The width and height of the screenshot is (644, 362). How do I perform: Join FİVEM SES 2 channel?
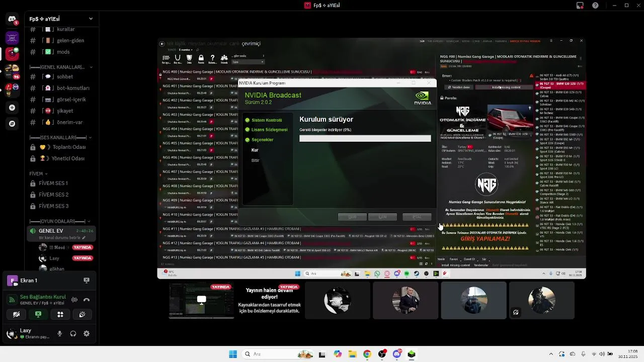61,195
